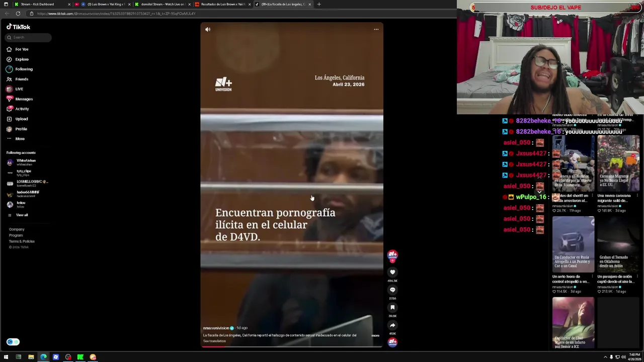Open the For You feed
Viewport: 644px width, 362px height.
22,49
